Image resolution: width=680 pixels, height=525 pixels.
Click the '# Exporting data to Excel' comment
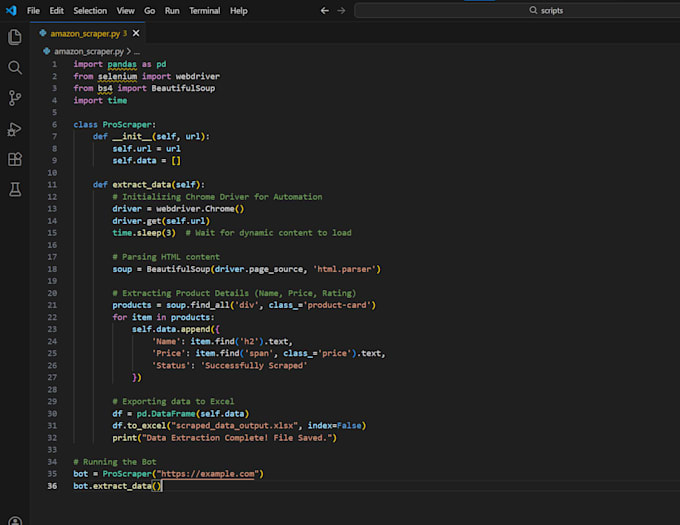point(173,401)
